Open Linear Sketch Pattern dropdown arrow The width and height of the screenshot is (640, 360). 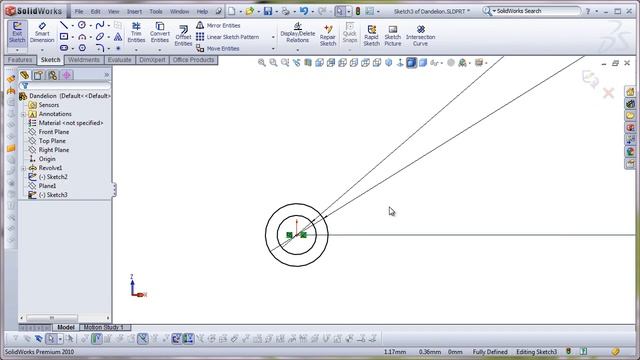pyautogui.click(x=273, y=37)
